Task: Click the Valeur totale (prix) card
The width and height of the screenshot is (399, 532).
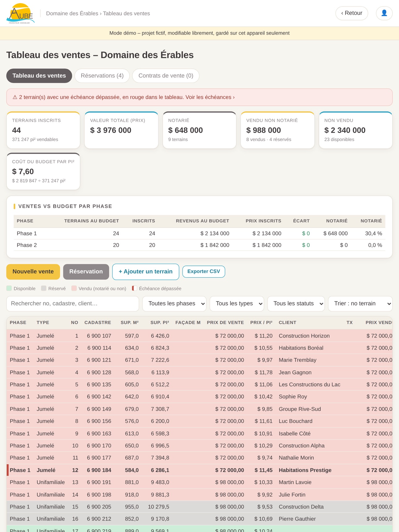Action: click(x=121, y=130)
